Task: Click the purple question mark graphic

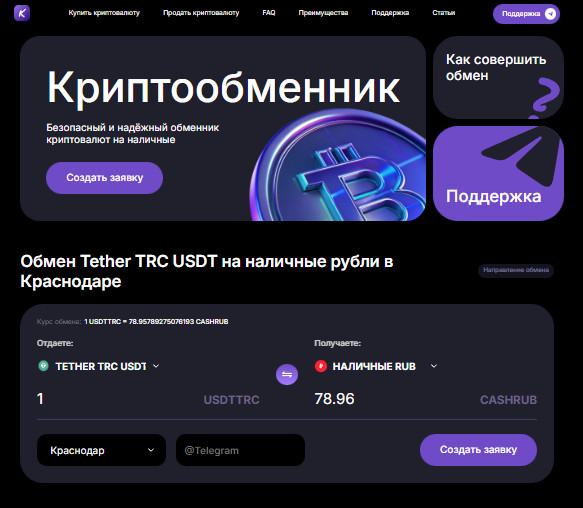Action: tap(545, 97)
